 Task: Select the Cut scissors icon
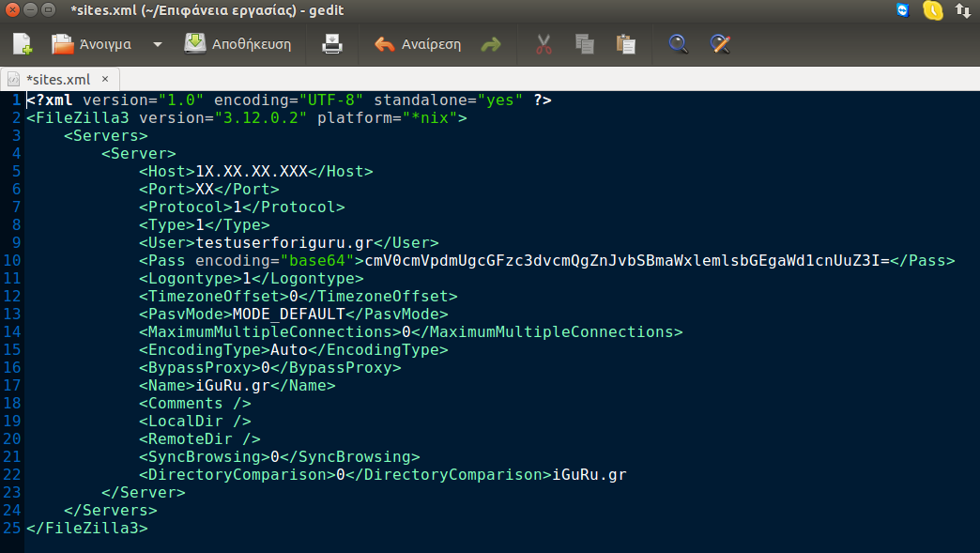[544, 44]
